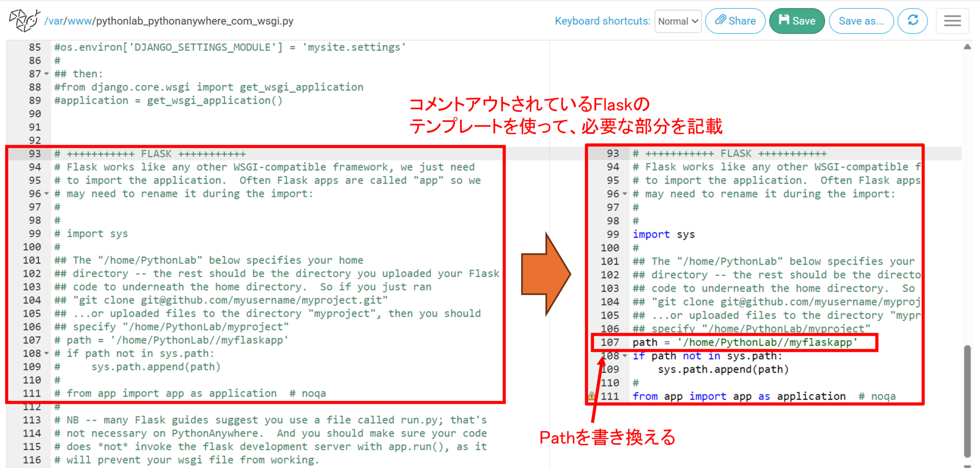Viewport: 980px width, 468px height.
Task: Collapse the code fold at line 87
Action: point(45,74)
